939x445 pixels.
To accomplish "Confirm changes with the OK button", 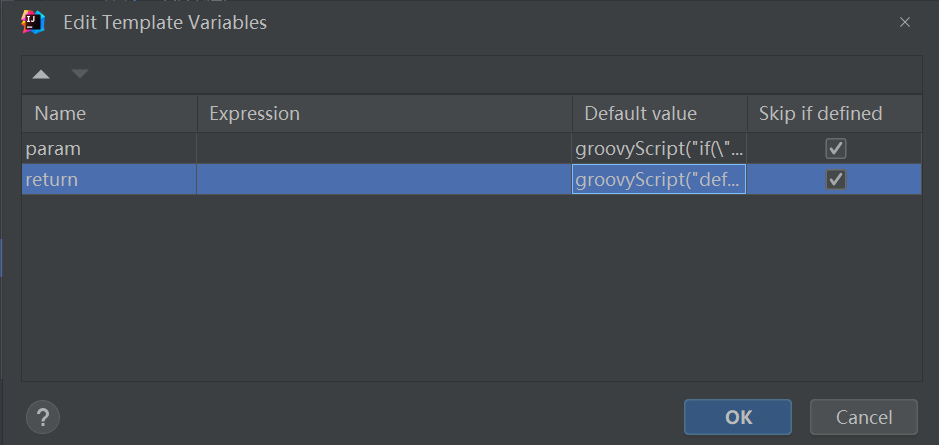I will pos(738,417).
